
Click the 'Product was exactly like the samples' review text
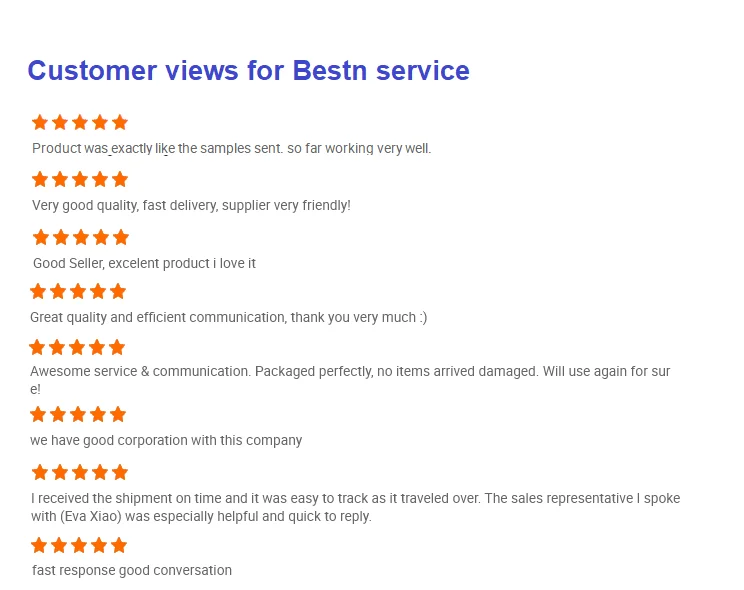point(231,149)
